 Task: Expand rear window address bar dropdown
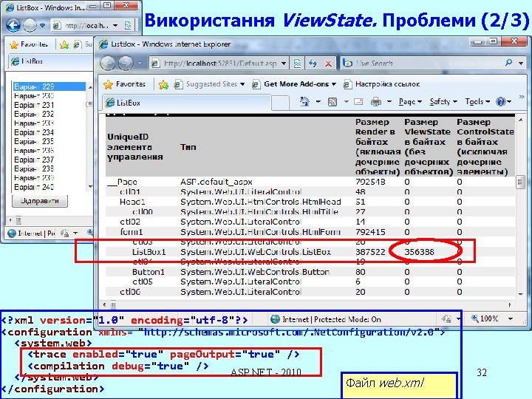coord(115,25)
